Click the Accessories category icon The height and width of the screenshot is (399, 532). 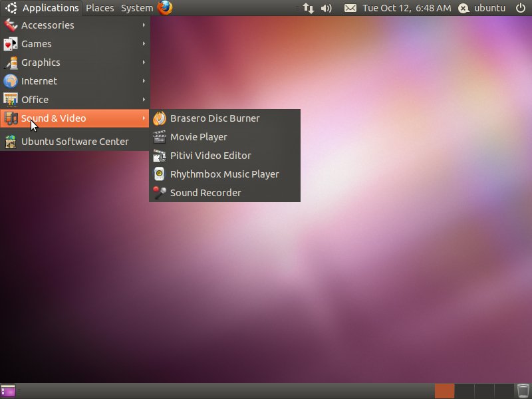pos(11,25)
